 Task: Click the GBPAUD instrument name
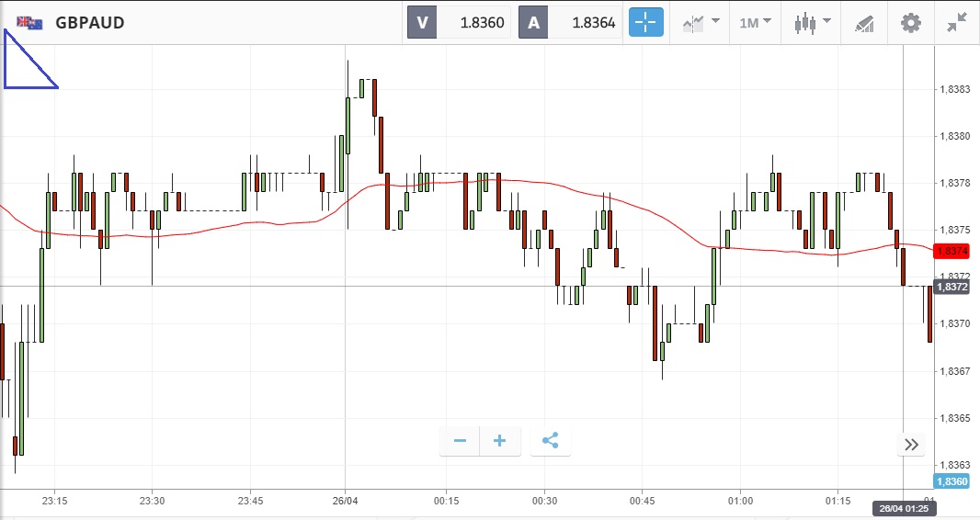pyautogui.click(x=90, y=22)
